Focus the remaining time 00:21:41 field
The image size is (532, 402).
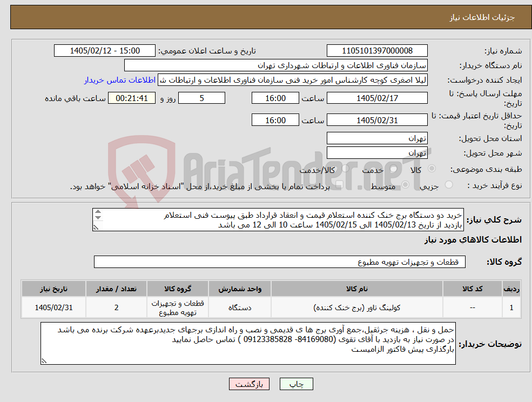pos(132,98)
